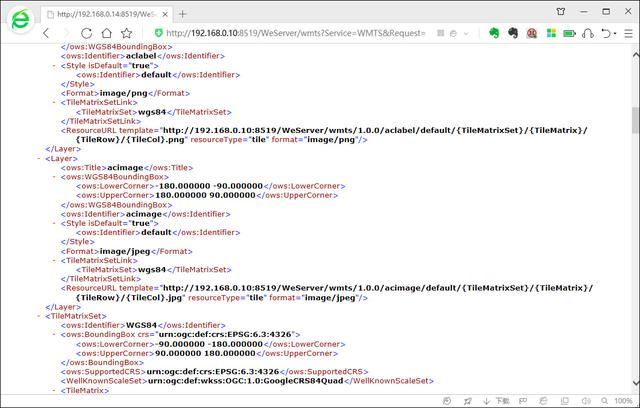Collapse Style node above aclabel's image/png Format
This screenshot has width=640, height=408.
[54, 65]
